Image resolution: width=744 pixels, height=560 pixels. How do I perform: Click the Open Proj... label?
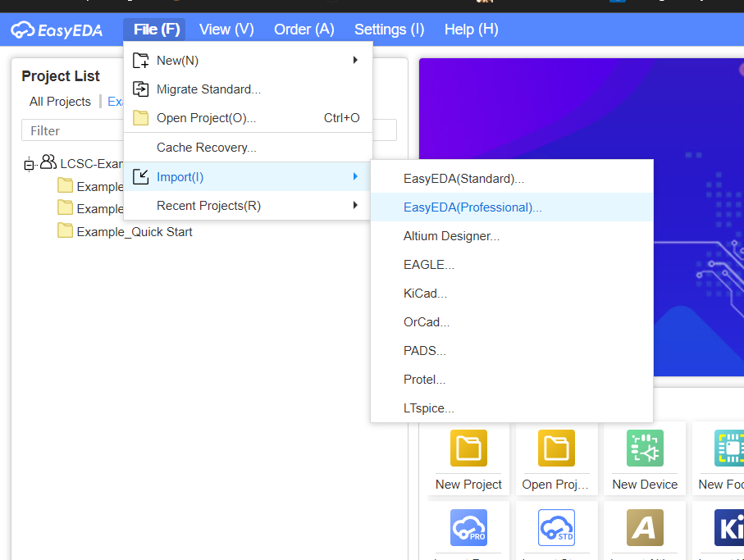point(555,484)
